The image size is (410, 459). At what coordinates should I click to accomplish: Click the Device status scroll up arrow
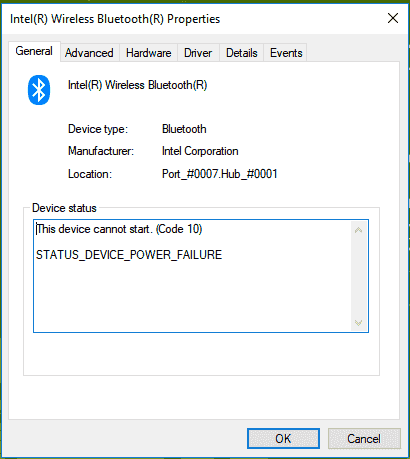(358, 230)
